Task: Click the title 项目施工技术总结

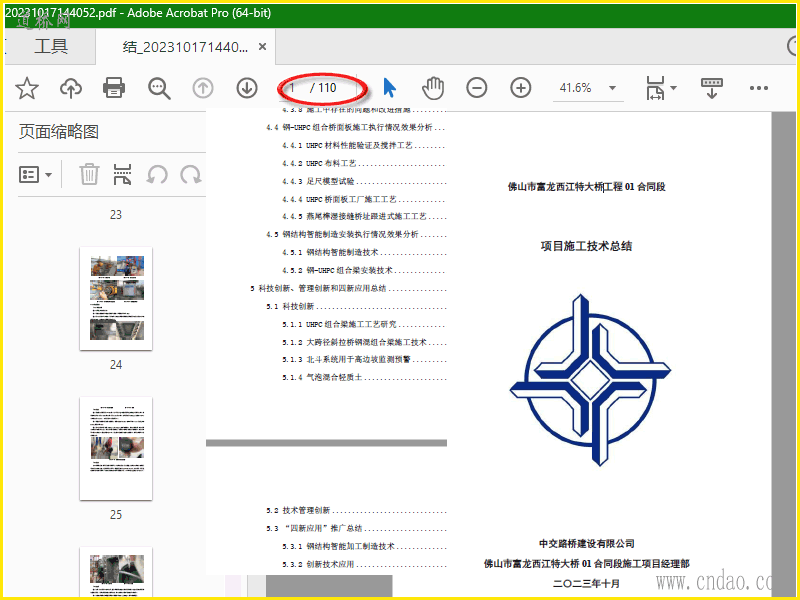Action: [586, 246]
